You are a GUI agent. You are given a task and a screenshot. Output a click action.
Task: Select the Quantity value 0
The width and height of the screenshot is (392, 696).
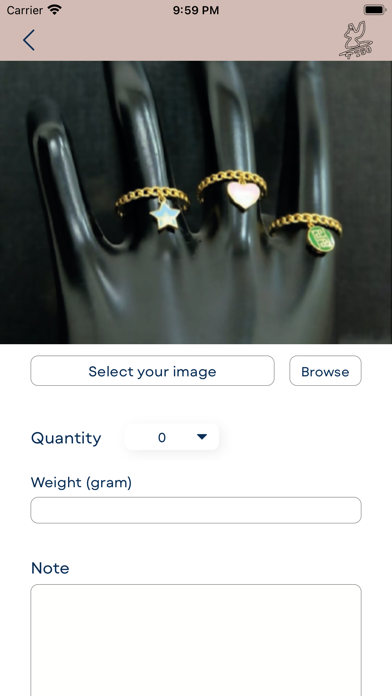[162, 438]
